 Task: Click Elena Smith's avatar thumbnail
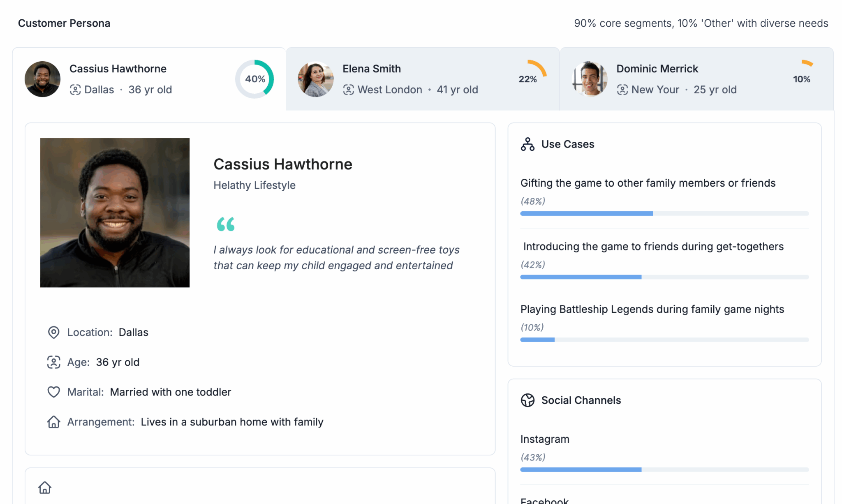pyautogui.click(x=316, y=79)
